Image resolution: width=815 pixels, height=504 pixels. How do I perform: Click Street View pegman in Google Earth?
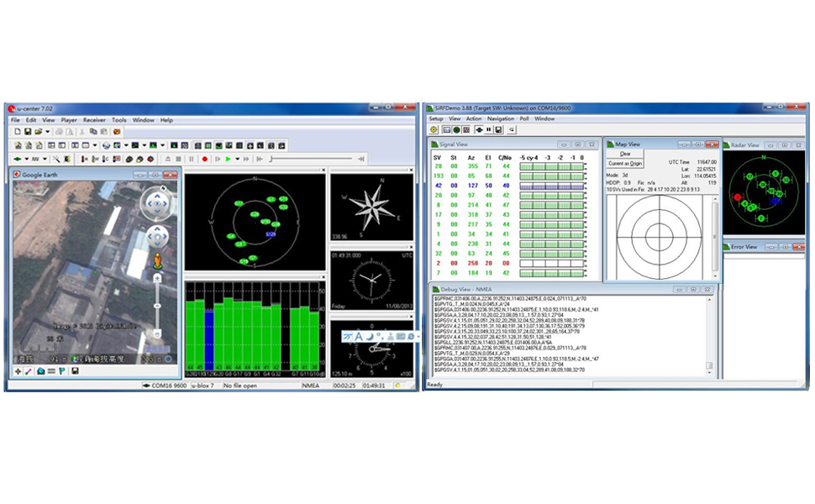click(x=157, y=261)
